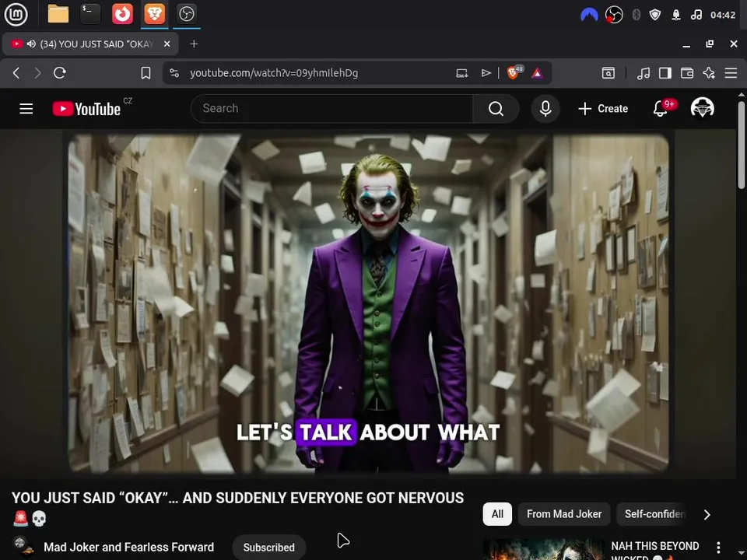Go back in browser history
This screenshot has height=560, width=747.
pyautogui.click(x=16, y=73)
